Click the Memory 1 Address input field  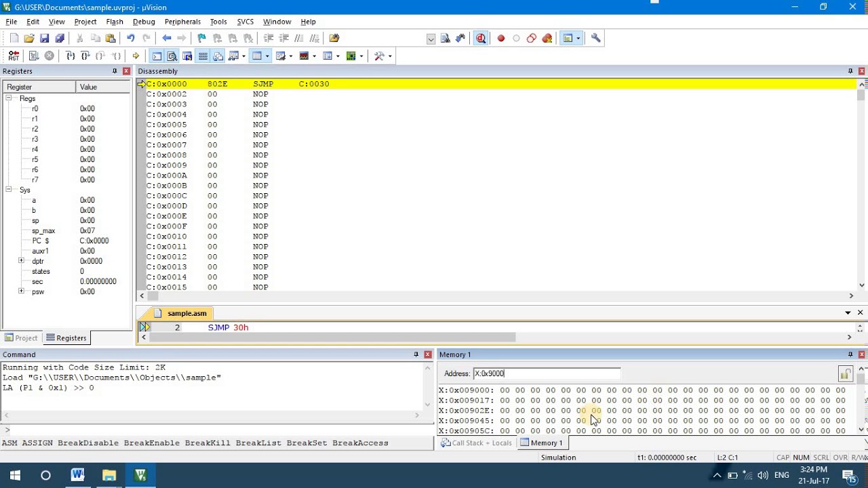[x=546, y=373]
